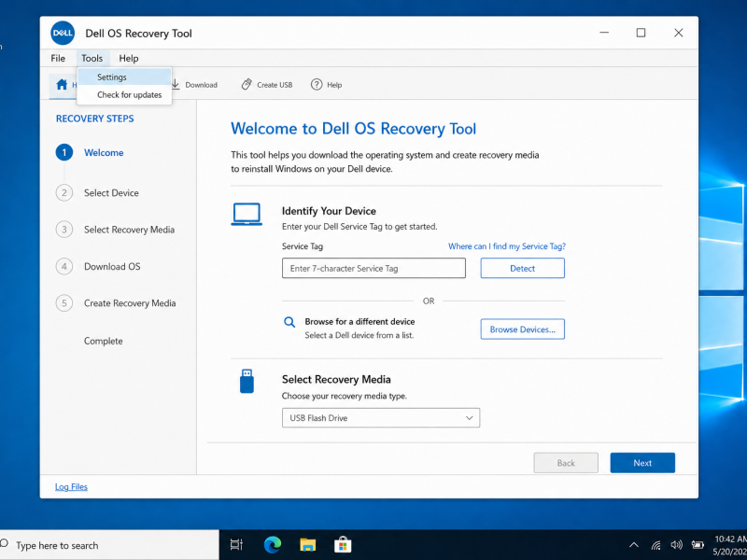The width and height of the screenshot is (747, 560).
Task: Click the disabled Back button
Action: 566,463
